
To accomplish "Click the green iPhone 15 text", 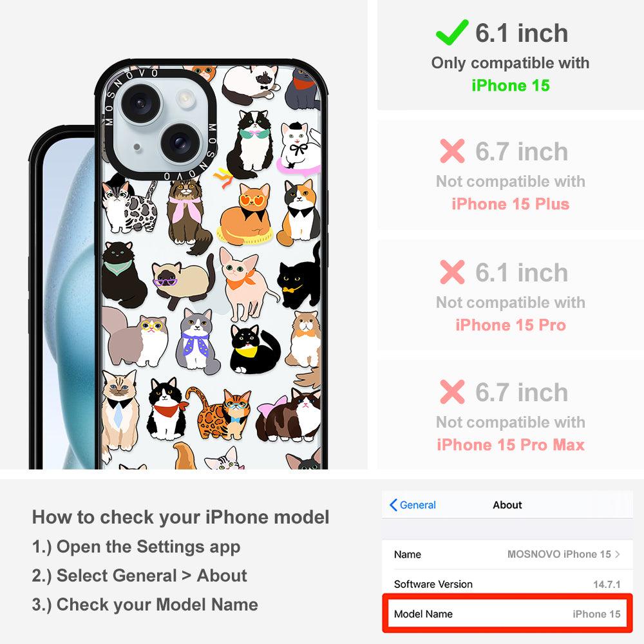I will tap(511, 86).
